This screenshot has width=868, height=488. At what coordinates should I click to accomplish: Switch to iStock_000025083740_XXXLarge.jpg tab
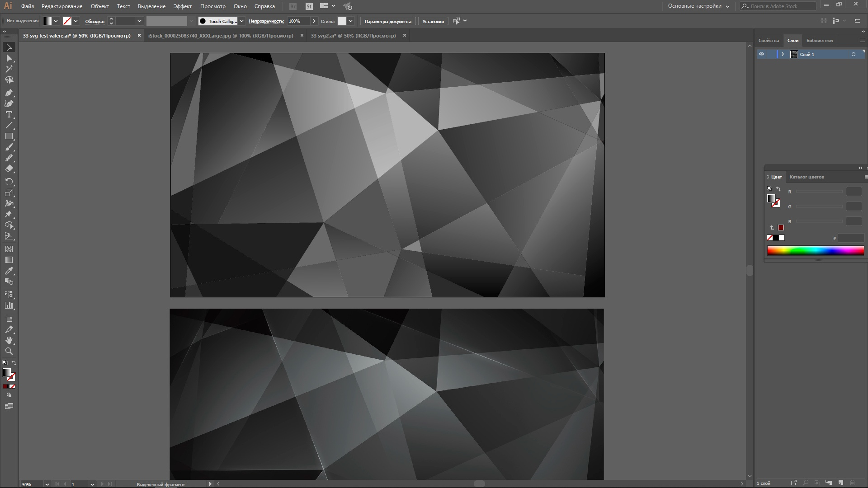click(221, 36)
